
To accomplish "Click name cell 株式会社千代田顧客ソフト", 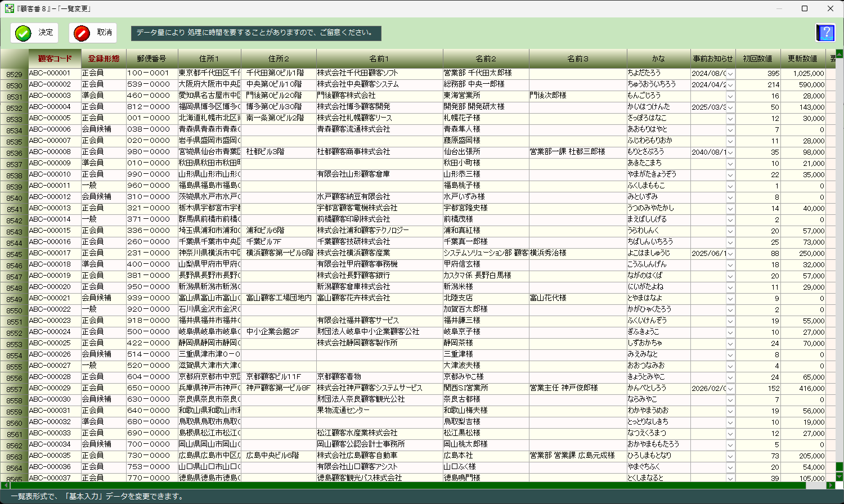I will (x=380, y=73).
